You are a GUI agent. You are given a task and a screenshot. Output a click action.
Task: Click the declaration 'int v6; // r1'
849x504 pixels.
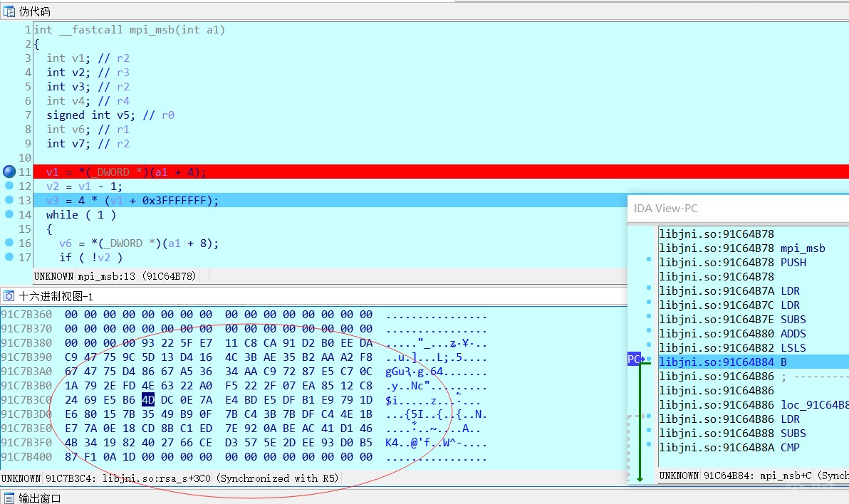tap(88, 130)
